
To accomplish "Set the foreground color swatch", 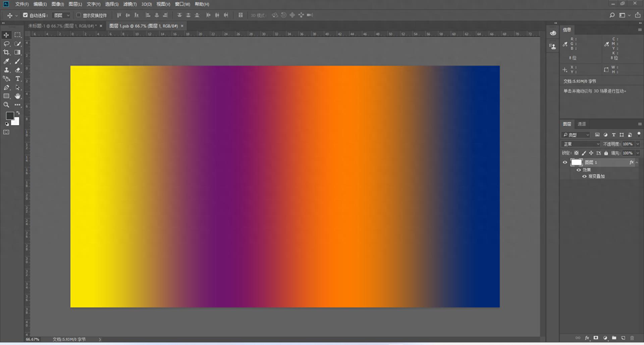I will coord(10,116).
